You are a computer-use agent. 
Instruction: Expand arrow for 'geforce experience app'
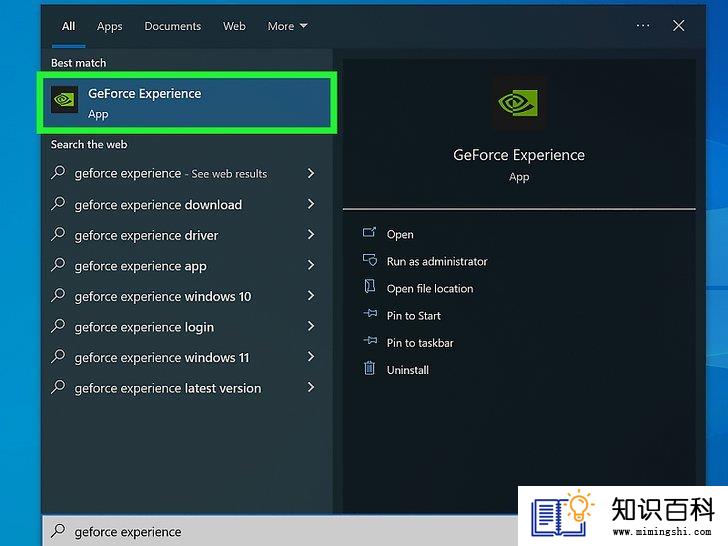tap(311, 265)
